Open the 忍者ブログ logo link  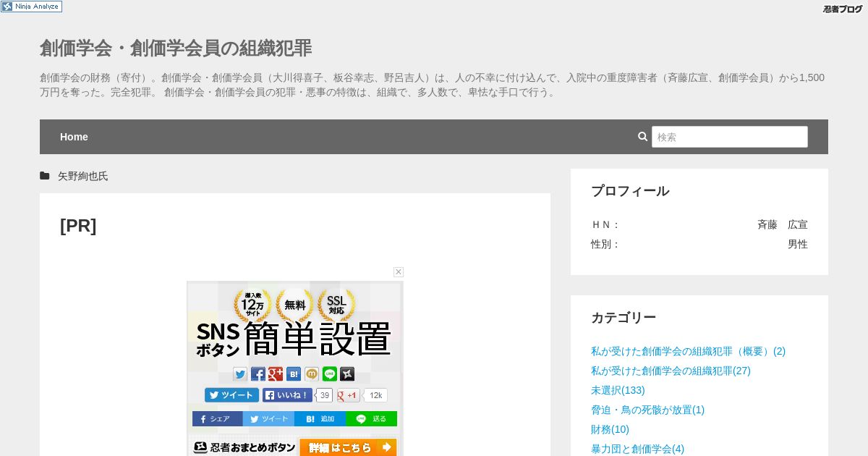pyautogui.click(x=843, y=9)
